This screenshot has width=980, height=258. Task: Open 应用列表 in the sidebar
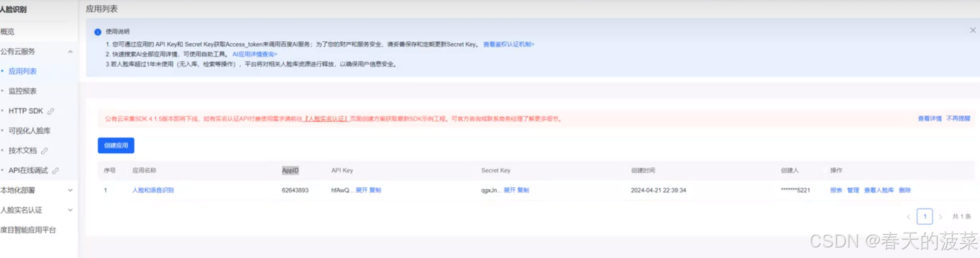coord(23,71)
